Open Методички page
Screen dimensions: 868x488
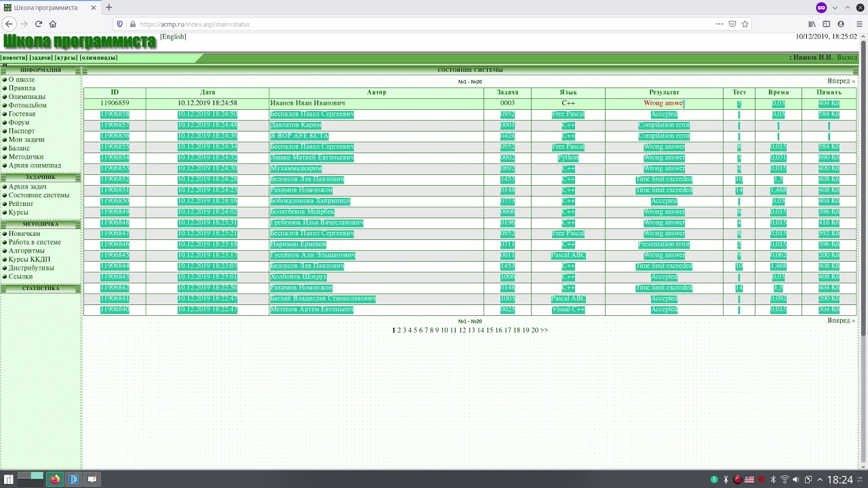tap(26, 157)
